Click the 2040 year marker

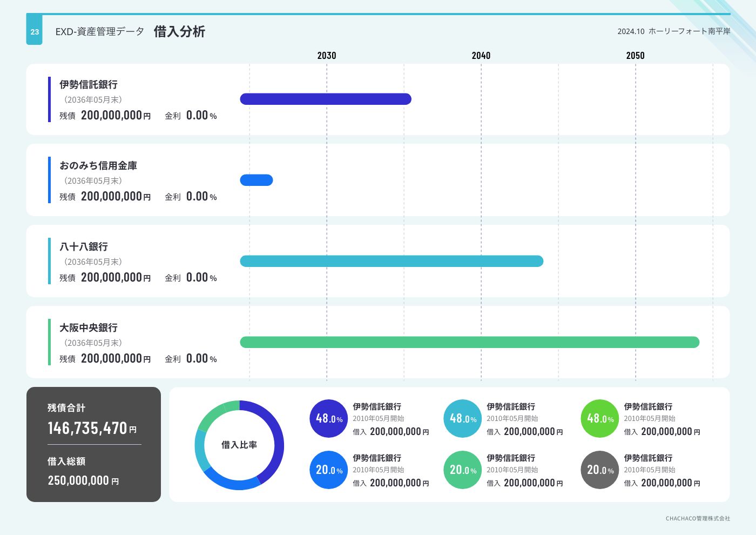point(481,56)
